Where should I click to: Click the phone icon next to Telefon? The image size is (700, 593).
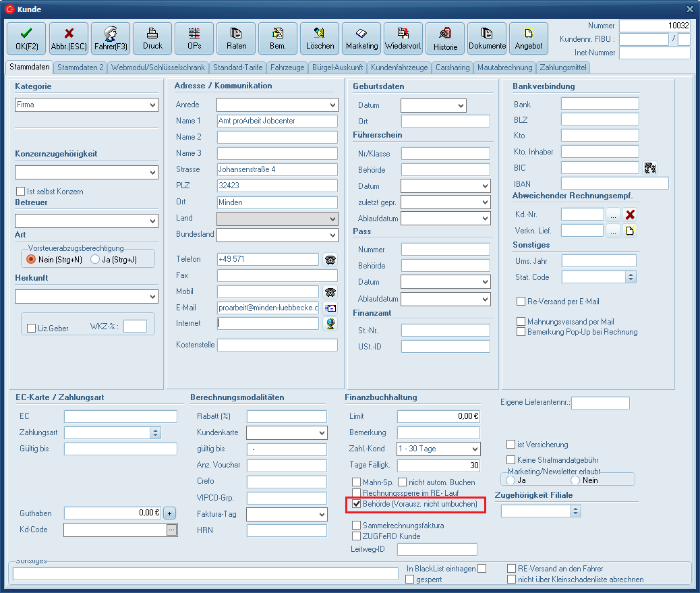click(330, 260)
